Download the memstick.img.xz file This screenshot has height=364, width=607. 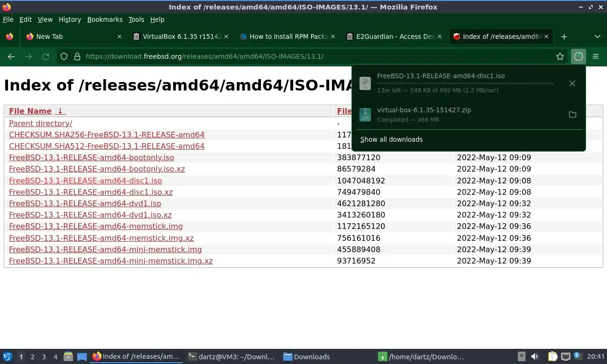tap(101, 238)
